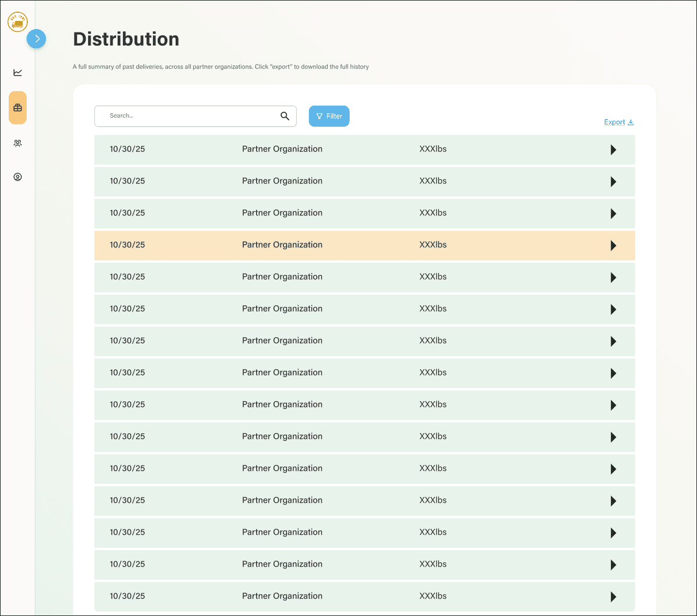
Task: Click the XXXlbs weight in the third row
Action: (x=433, y=213)
